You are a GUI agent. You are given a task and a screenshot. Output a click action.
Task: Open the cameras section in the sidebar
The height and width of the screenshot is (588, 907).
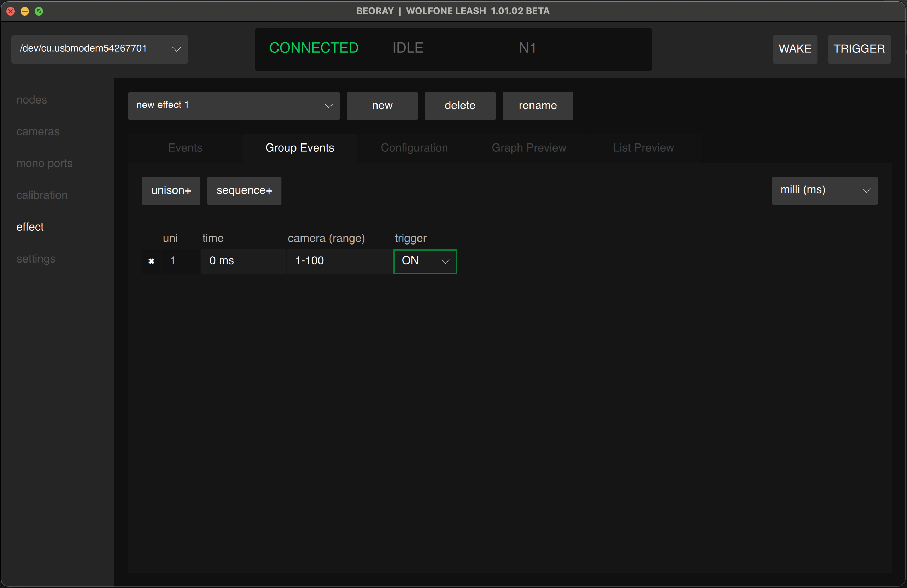[x=38, y=131]
